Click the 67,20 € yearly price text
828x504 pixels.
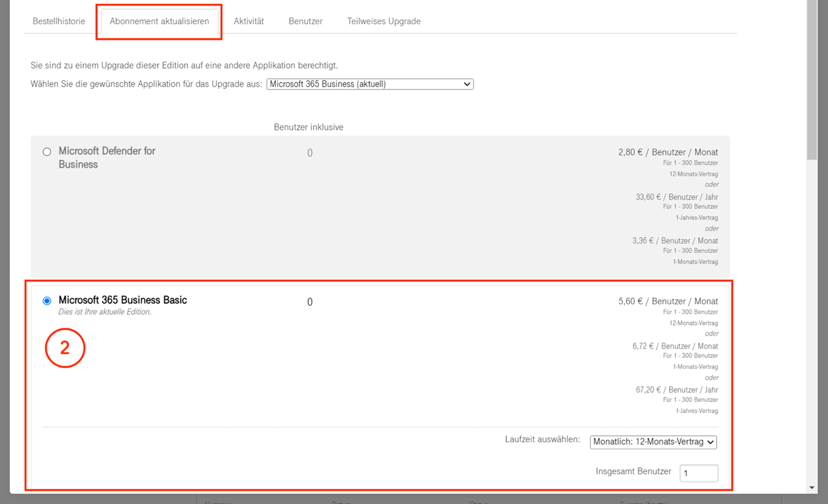(x=677, y=390)
